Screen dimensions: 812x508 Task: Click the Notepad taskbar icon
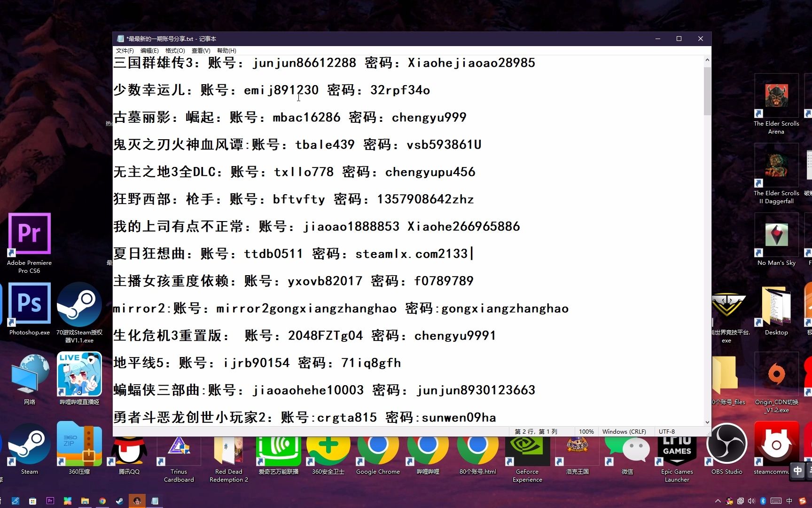pos(155,501)
